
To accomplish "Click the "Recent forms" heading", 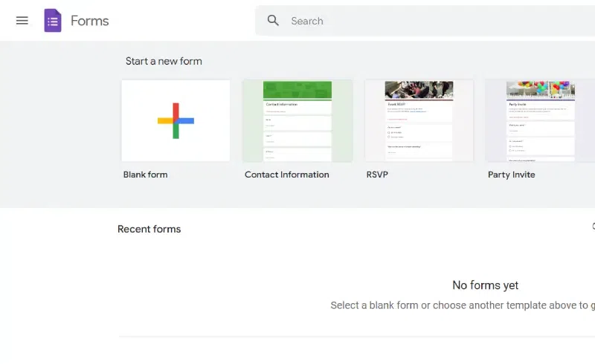I will pyautogui.click(x=149, y=229).
